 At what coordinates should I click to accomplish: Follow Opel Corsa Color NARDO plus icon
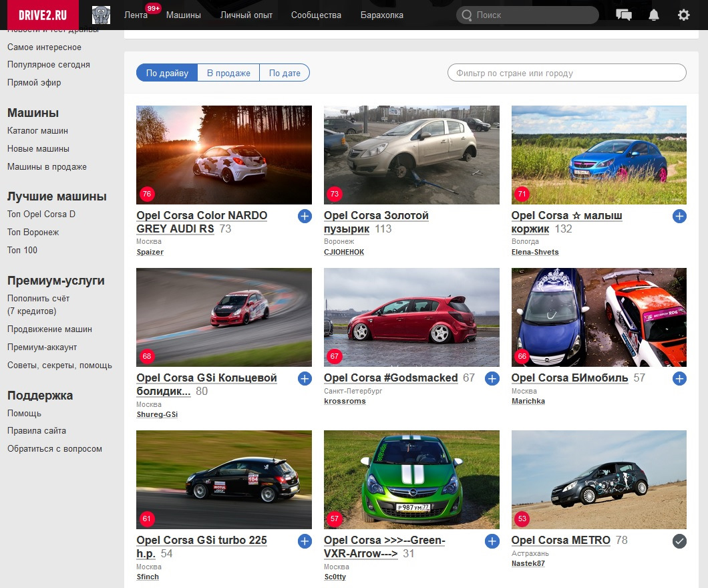coord(305,216)
